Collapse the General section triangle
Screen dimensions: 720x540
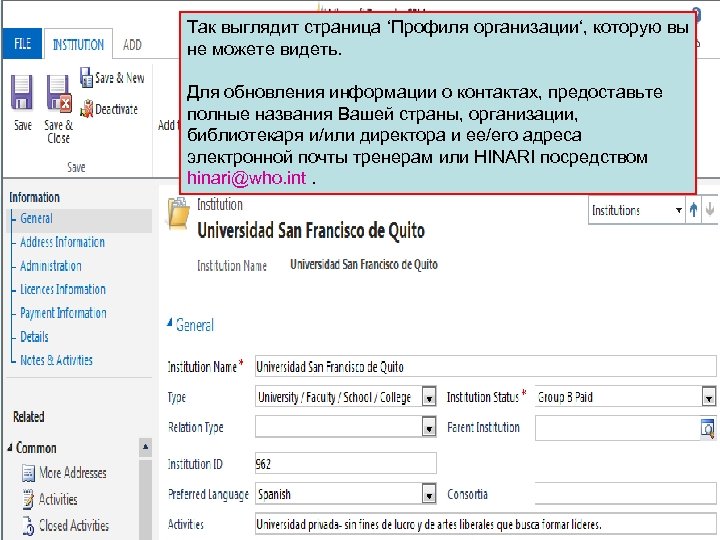point(169,323)
